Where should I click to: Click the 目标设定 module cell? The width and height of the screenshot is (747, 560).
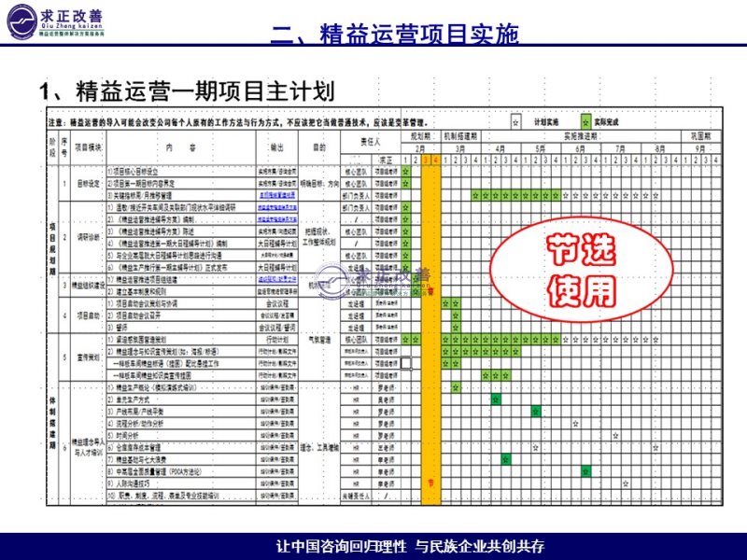tap(85, 184)
